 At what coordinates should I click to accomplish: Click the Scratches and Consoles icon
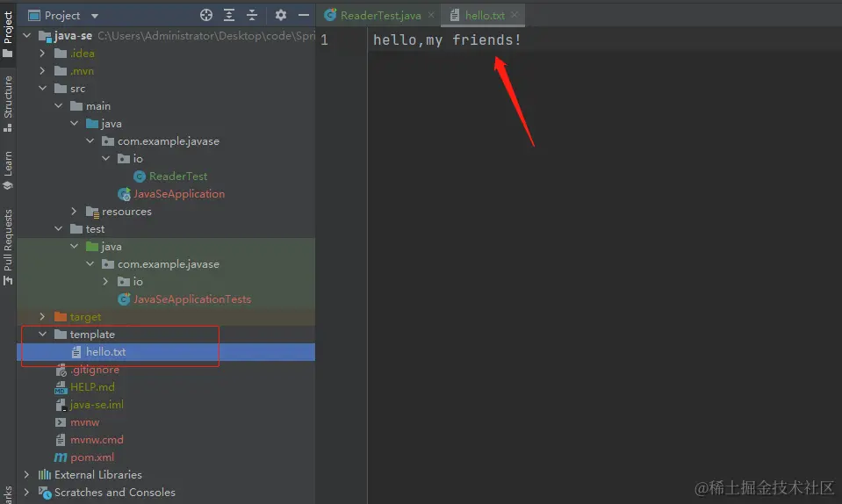[x=45, y=493]
